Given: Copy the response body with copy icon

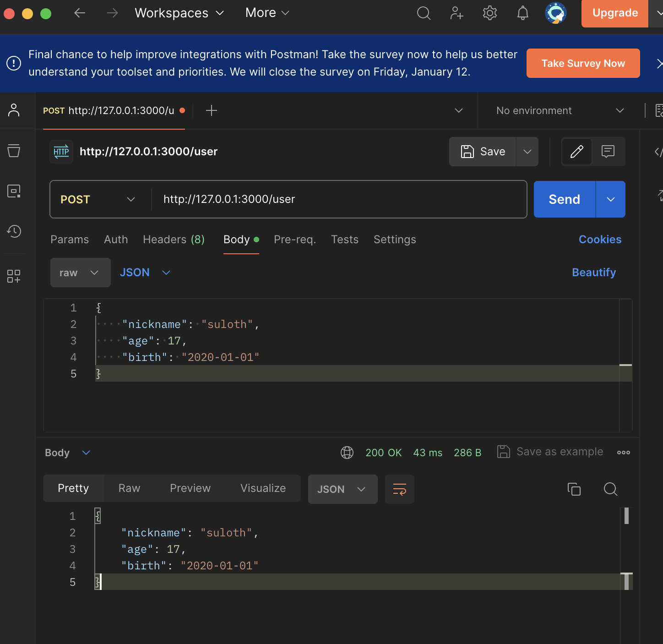Looking at the screenshot, I should click(x=574, y=489).
